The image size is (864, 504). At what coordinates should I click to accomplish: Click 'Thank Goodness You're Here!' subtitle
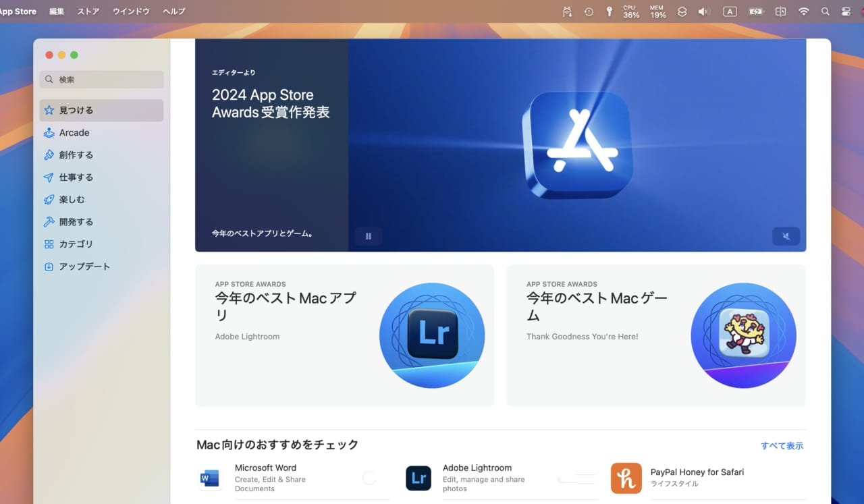point(582,337)
